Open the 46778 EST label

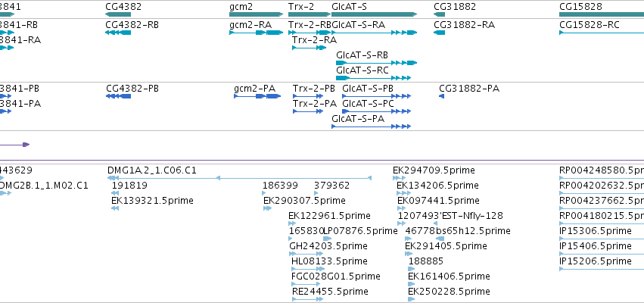(x=420, y=232)
